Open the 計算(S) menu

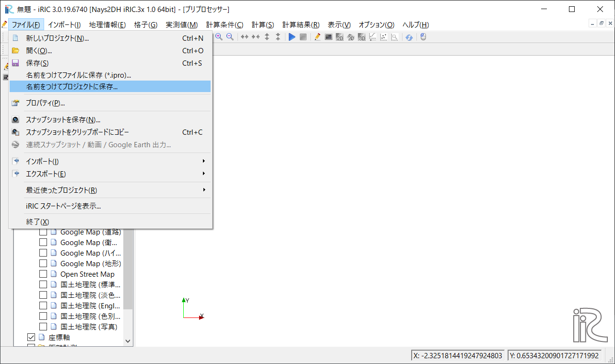[263, 24]
